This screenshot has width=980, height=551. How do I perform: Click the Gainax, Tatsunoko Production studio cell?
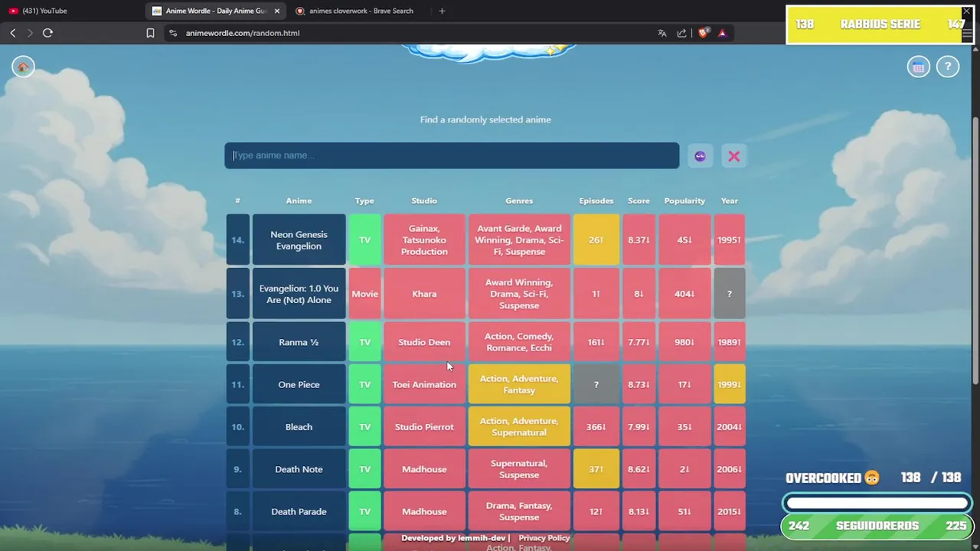coord(424,240)
